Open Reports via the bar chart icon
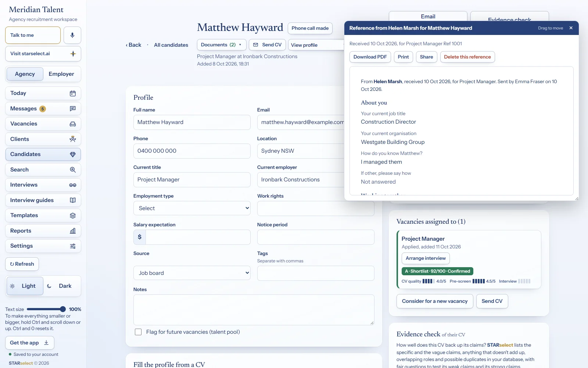Viewport: 588px width, 368px height. [x=73, y=231]
